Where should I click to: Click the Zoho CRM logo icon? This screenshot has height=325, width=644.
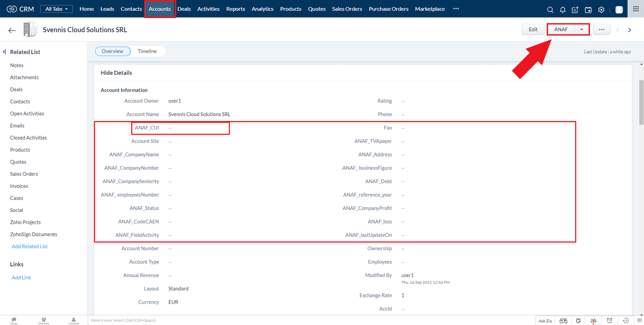(x=12, y=9)
